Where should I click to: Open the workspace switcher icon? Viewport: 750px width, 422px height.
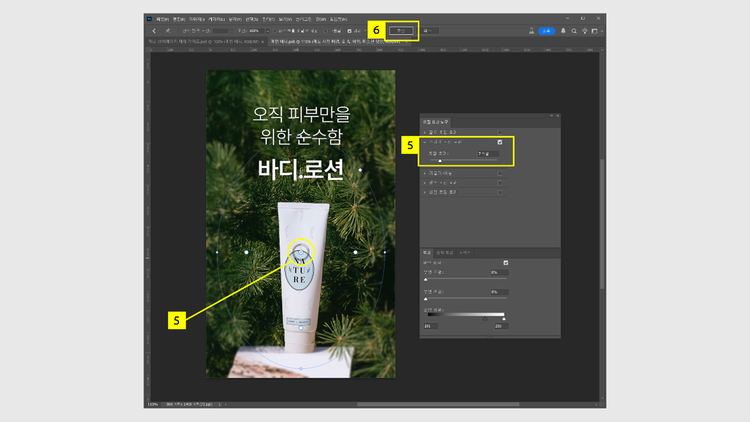(595, 31)
